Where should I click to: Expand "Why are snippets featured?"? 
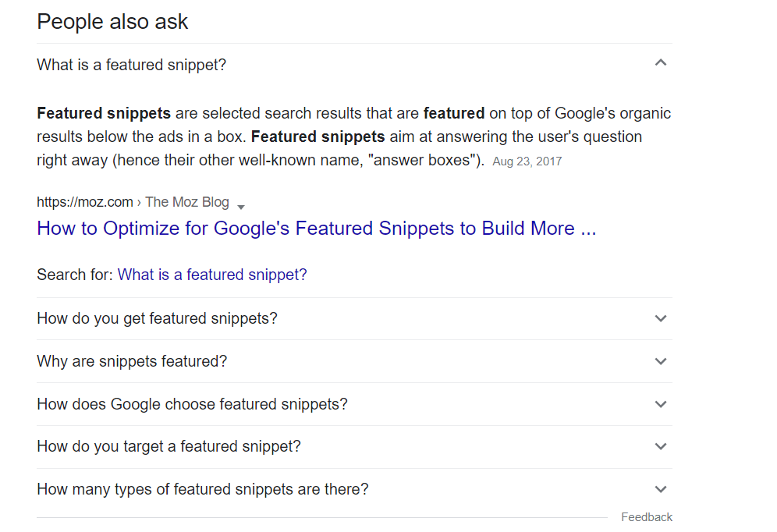tap(661, 361)
